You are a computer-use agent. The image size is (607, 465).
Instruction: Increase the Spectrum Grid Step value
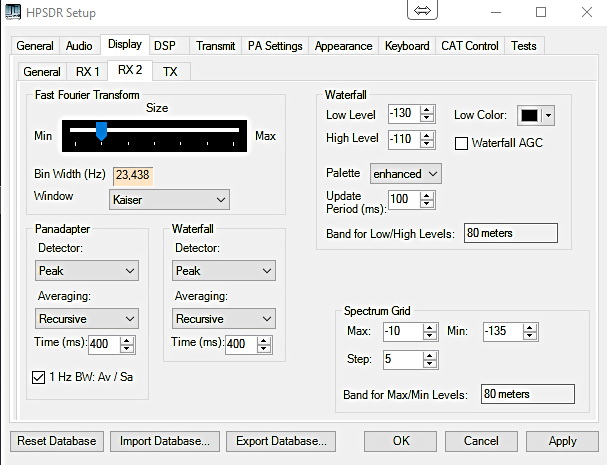(429, 356)
